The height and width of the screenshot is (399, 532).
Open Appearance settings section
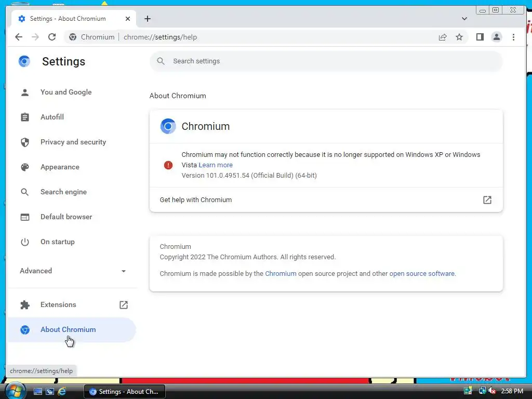point(72,167)
